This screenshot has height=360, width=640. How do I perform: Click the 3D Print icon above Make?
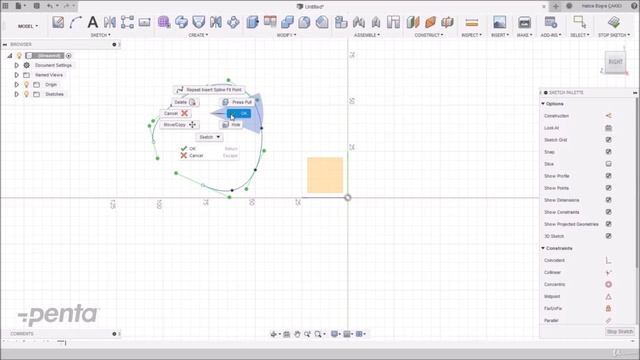524,22
